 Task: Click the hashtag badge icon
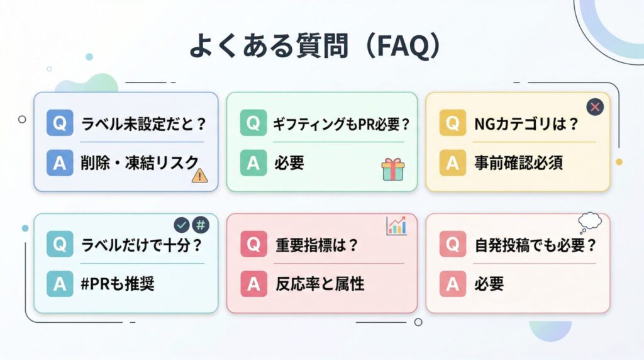click(x=201, y=225)
